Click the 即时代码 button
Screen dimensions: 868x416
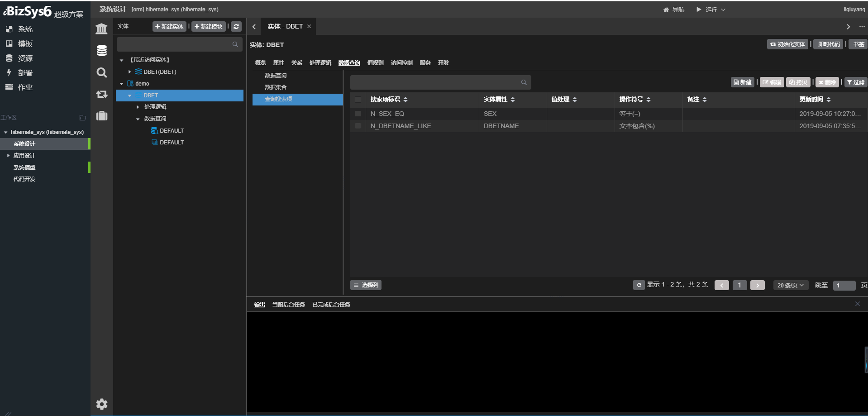click(829, 44)
